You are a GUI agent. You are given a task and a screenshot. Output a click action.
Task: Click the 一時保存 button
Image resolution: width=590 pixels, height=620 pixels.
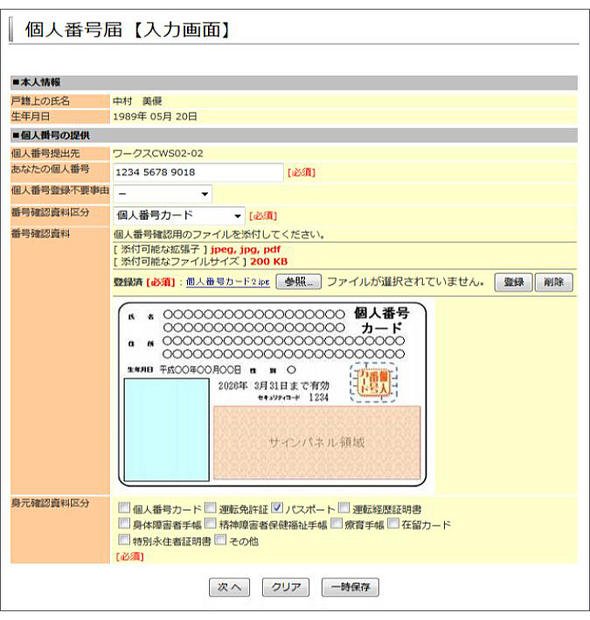(x=350, y=587)
